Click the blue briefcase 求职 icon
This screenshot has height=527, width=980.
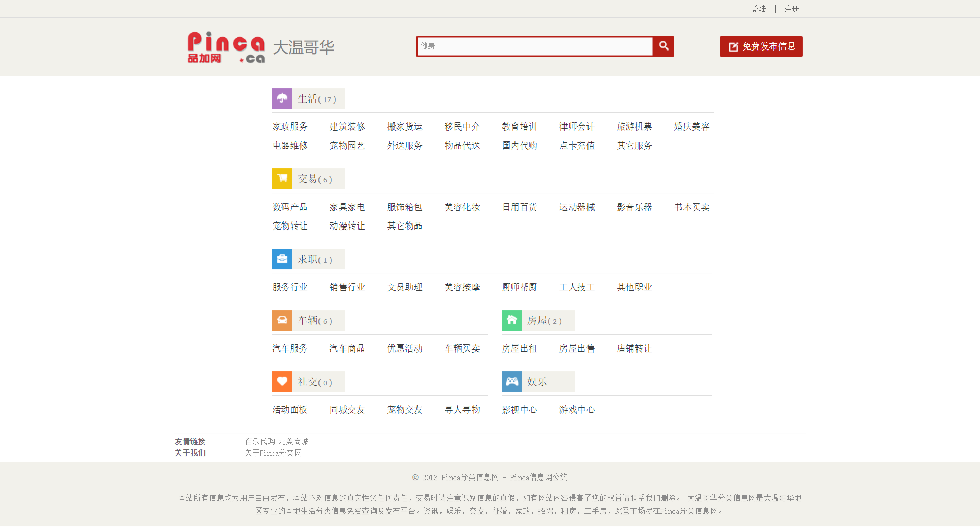coord(282,259)
